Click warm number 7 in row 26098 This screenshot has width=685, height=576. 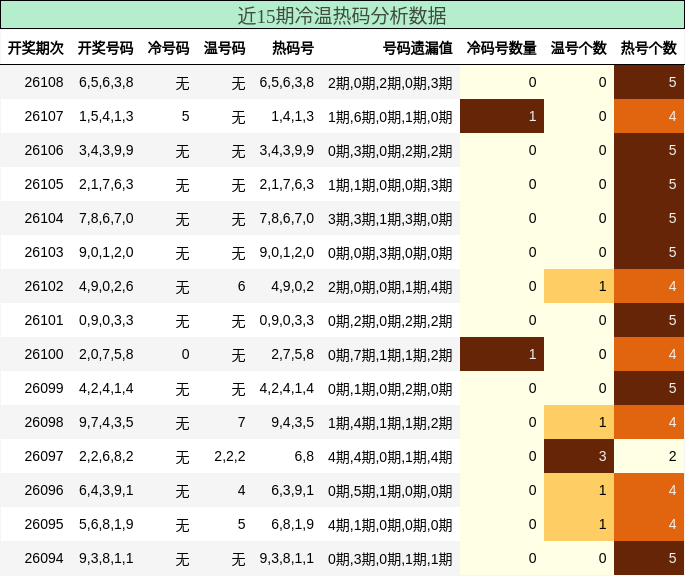pyautogui.click(x=241, y=422)
